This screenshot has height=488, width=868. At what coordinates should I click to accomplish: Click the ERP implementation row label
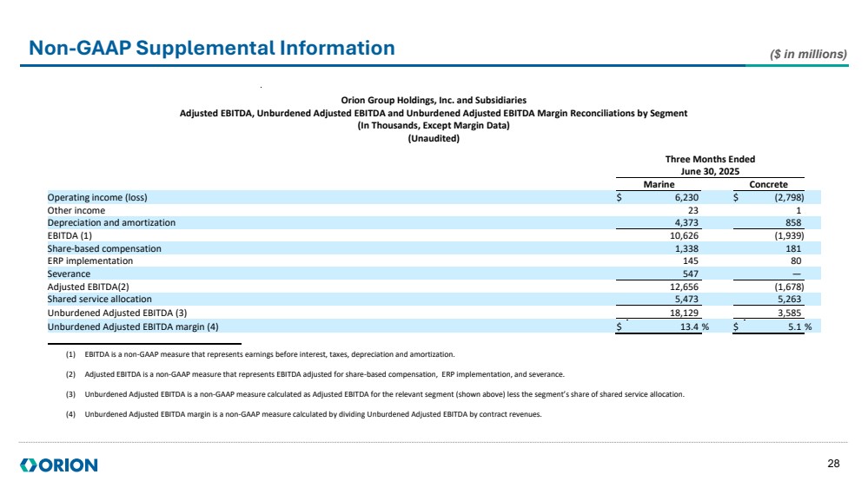(x=90, y=260)
